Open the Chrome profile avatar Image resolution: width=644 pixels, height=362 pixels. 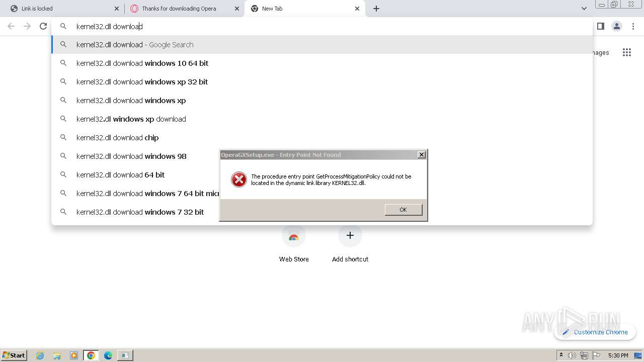pyautogui.click(x=617, y=26)
